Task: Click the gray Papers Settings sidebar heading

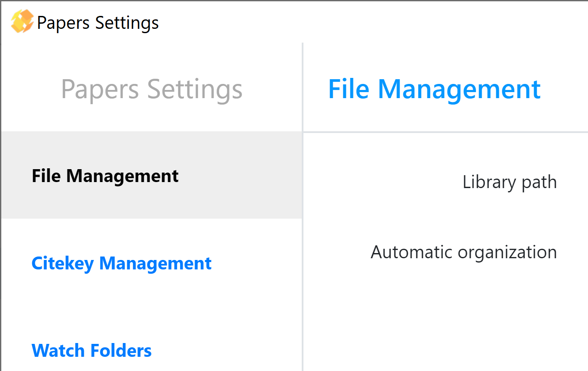Action: tap(152, 89)
